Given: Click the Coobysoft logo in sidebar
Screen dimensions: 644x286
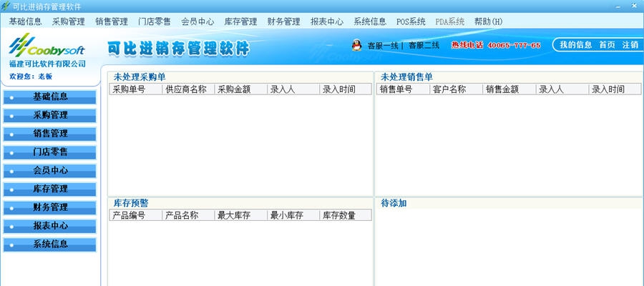Looking at the screenshot, I should coord(47,46).
